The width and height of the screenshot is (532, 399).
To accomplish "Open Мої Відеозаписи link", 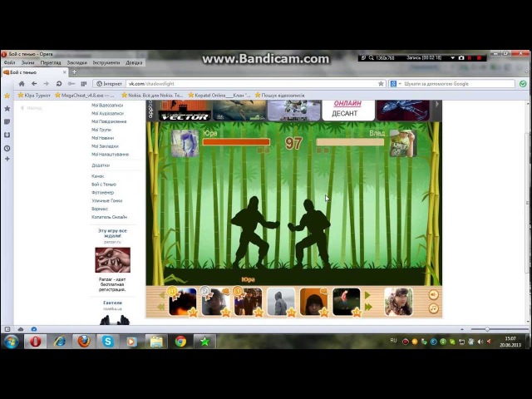I will pyautogui.click(x=107, y=106).
